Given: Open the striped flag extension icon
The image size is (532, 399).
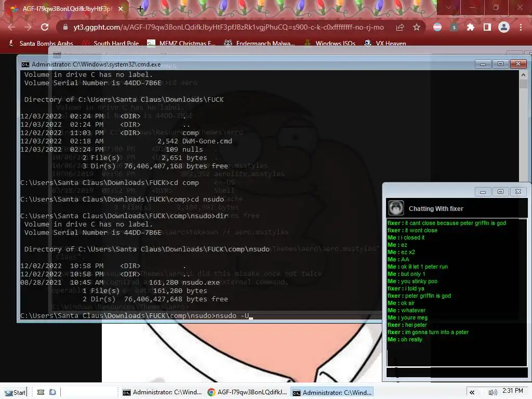Looking at the screenshot, I should 437,27.
